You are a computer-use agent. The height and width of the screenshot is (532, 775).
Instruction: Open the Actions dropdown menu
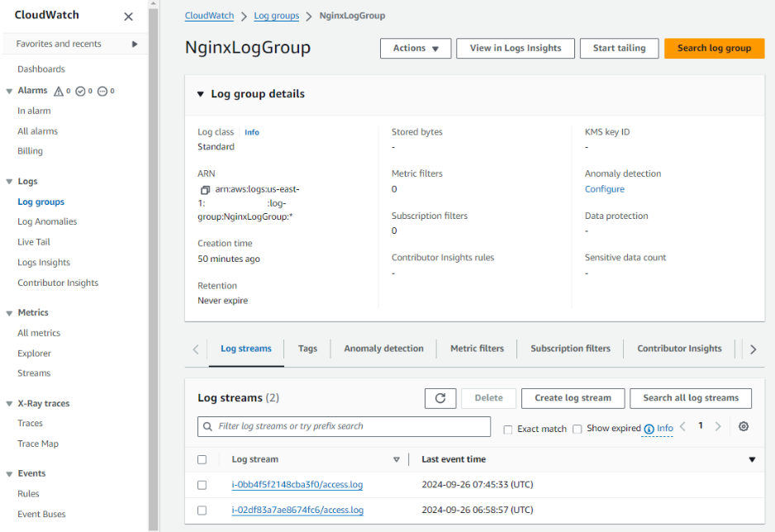click(416, 49)
